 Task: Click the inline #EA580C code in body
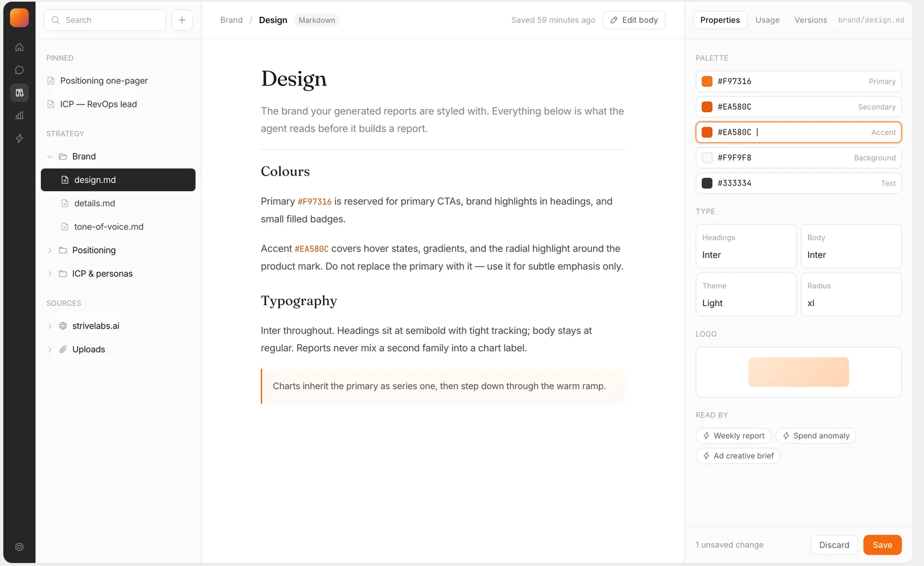tap(311, 249)
